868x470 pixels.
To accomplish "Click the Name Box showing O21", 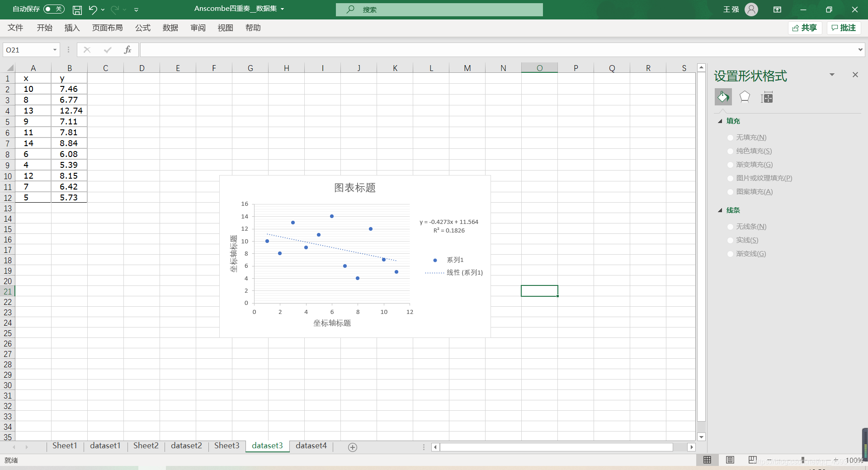I will point(27,50).
